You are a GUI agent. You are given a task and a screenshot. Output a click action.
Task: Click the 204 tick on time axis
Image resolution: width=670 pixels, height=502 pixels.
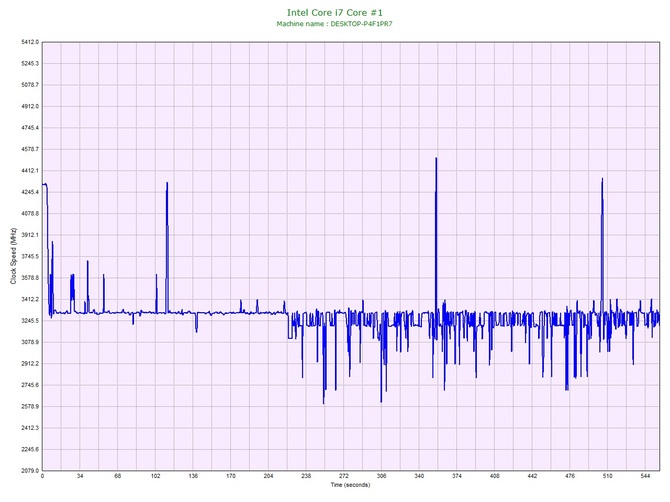268,476
